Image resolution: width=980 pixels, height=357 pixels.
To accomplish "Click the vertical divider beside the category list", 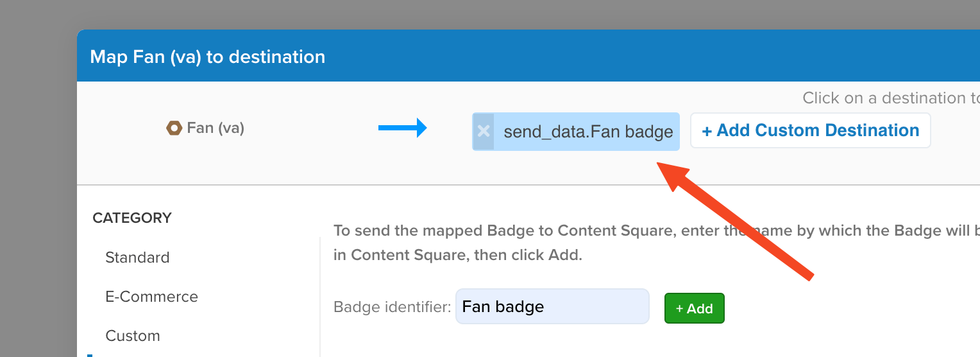I will click(x=319, y=297).
